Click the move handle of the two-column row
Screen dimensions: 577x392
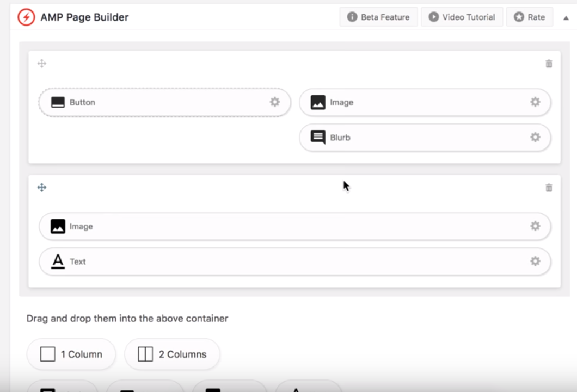pyautogui.click(x=42, y=64)
